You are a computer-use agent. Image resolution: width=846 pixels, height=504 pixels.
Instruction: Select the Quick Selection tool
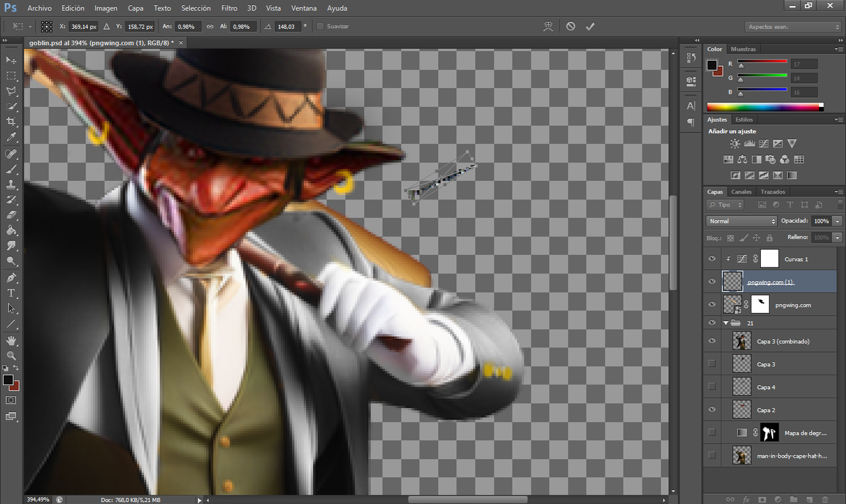11,106
